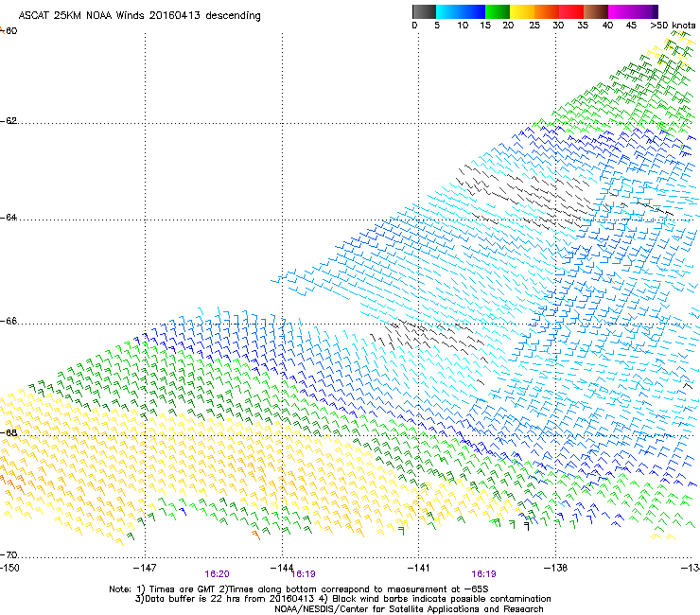Viewport: 700px width, 615px height.
Task: Click the -147 longitude axis label
Action: (x=145, y=568)
